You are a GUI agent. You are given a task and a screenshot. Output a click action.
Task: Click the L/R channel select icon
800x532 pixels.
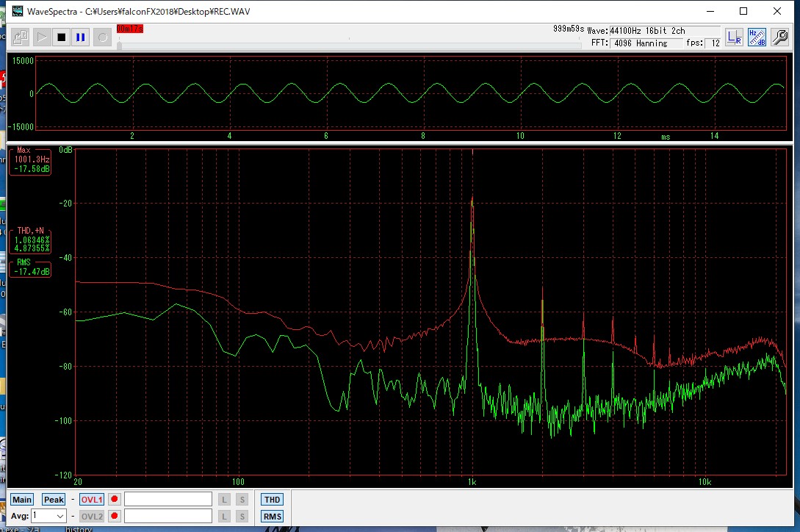pos(734,37)
